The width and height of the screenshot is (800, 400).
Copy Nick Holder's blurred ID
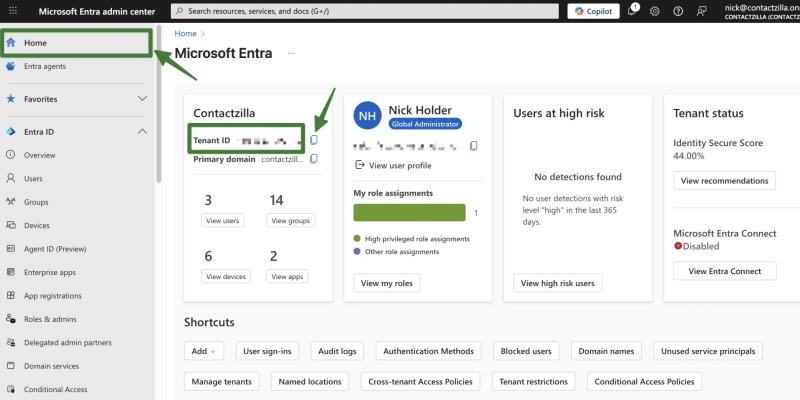(x=473, y=146)
